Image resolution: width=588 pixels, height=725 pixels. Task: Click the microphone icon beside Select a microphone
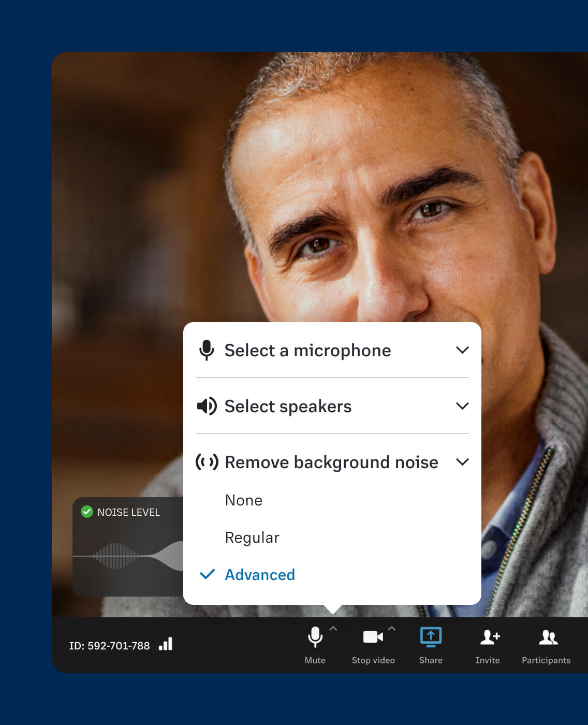207,350
